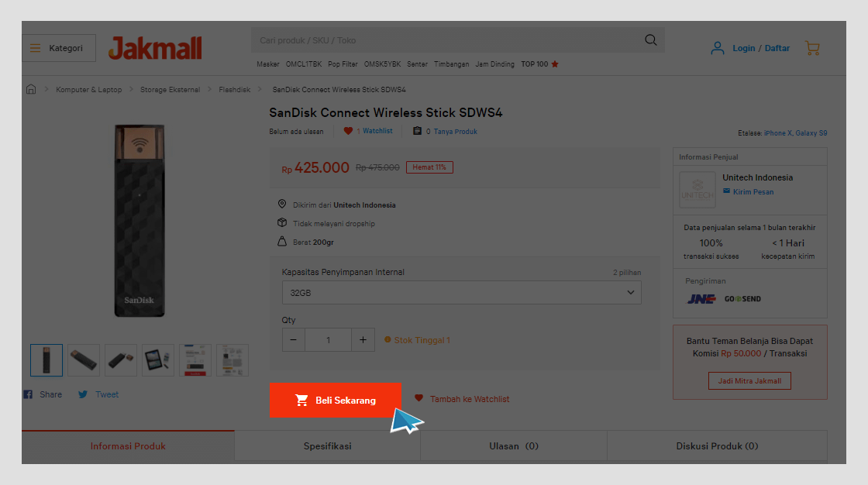Click the Hemat 11% badge

click(x=429, y=167)
